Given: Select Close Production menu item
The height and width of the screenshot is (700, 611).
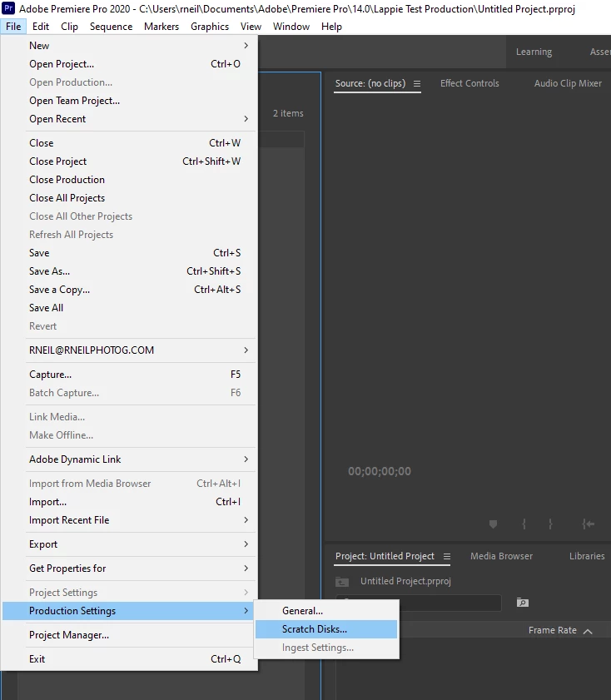Looking at the screenshot, I should pos(129,180).
